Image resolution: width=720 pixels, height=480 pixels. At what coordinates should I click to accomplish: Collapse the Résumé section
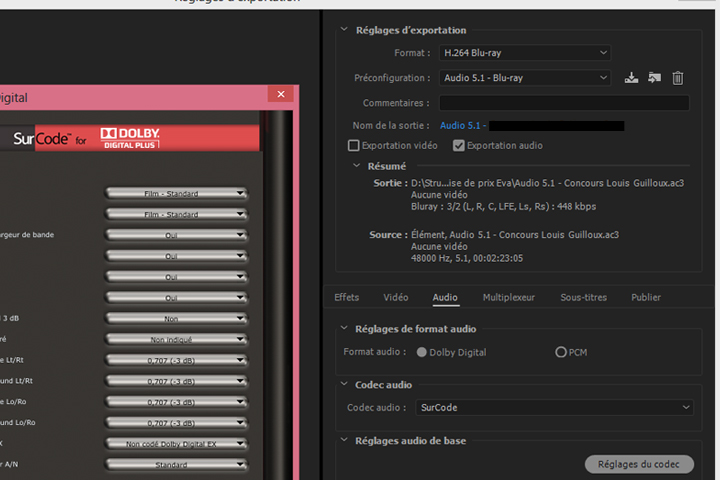click(357, 166)
